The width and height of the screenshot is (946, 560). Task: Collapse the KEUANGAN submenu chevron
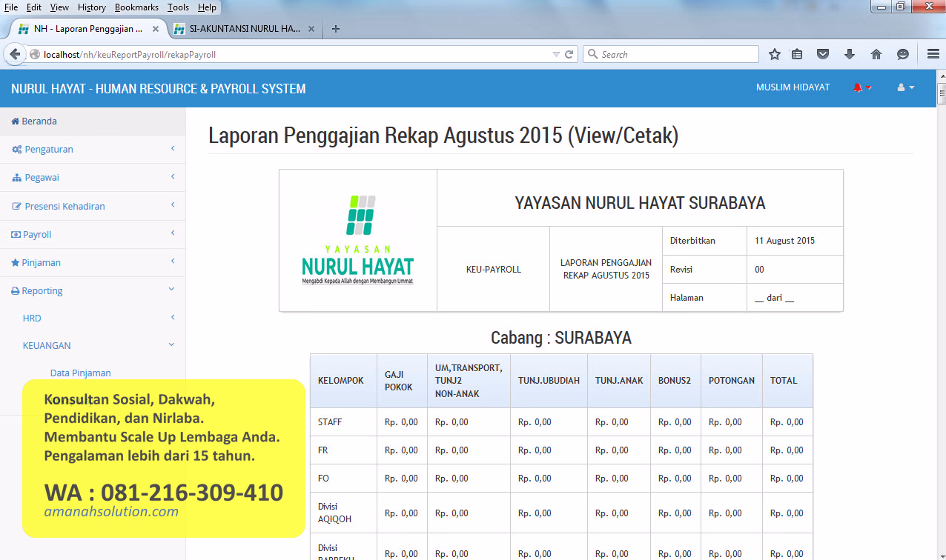click(172, 344)
